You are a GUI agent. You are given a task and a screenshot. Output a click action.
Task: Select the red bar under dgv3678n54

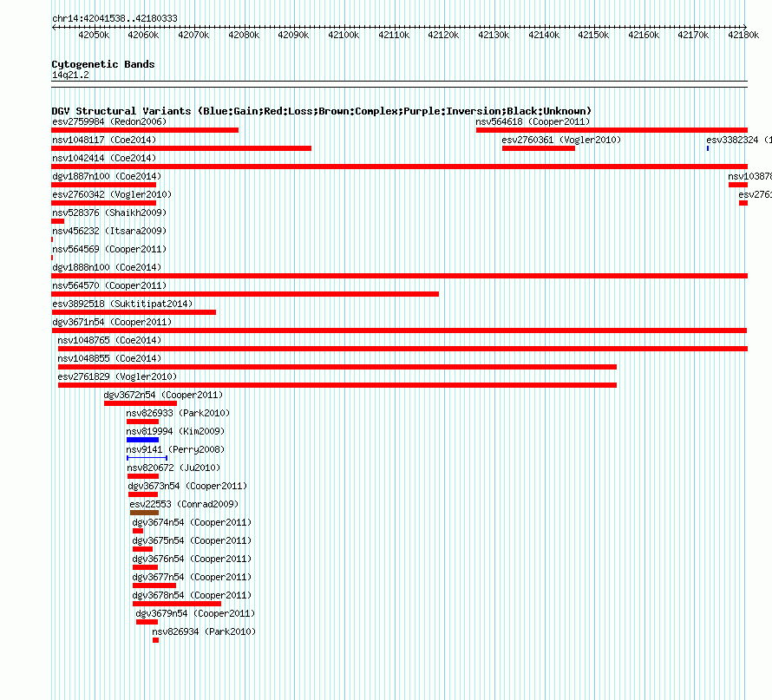point(177,604)
